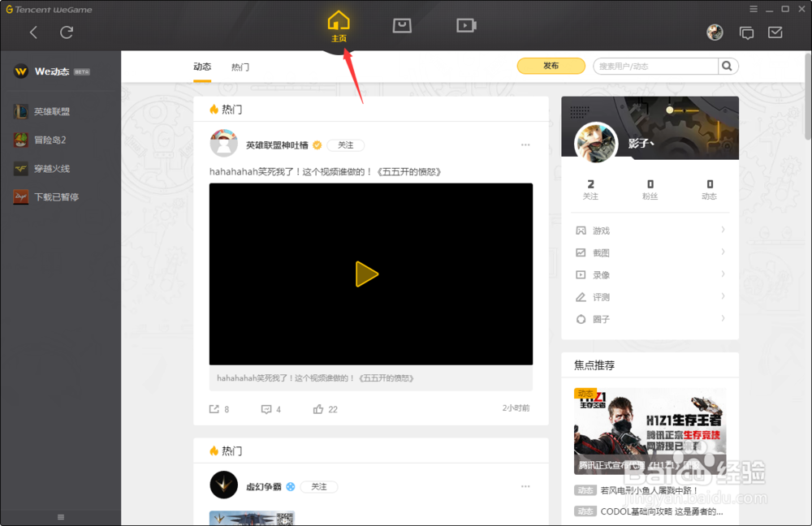
Task: Follow 虚幻争霸 with 关注 button
Action: (318, 487)
